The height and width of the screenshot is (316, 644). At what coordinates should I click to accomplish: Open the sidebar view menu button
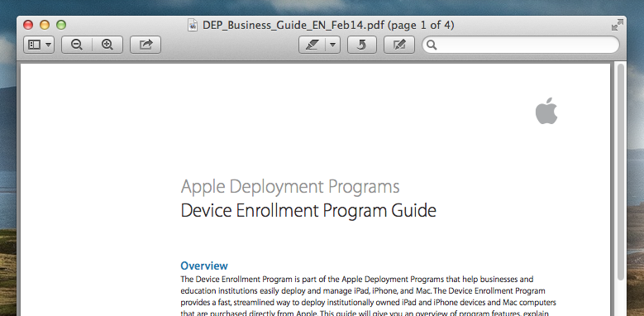[39, 45]
